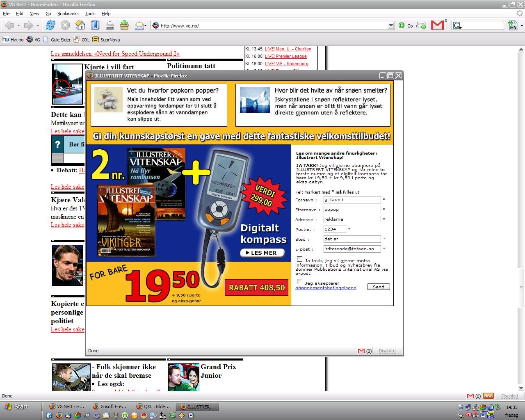Open the Tools menu
The image size is (525, 420).
pos(90,14)
